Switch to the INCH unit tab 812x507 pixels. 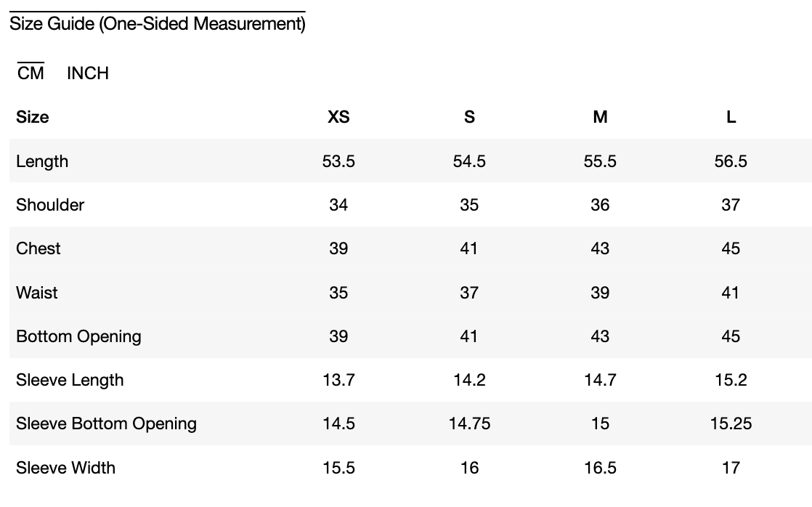click(x=88, y=73)
